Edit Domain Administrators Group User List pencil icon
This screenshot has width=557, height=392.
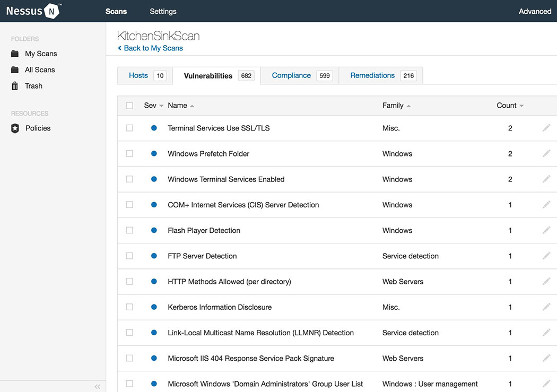[x=546, y=384]
